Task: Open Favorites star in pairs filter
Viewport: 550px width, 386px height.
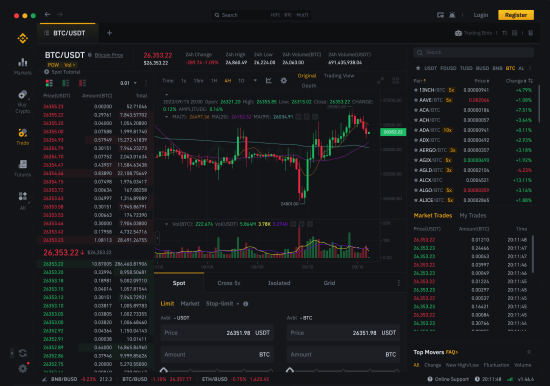Action: pyautogui.click(x=418, y=68)
